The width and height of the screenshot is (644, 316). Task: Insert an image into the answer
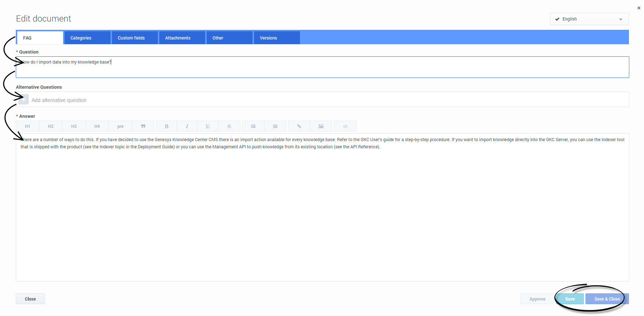point(321,126)
